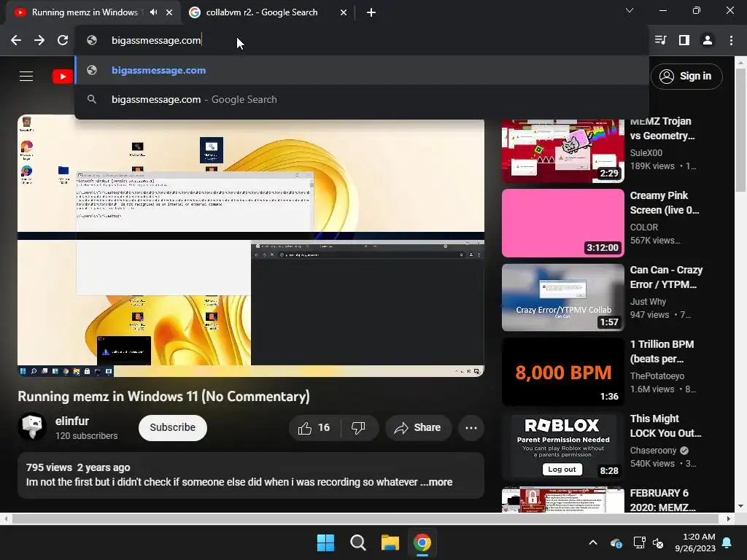
Task: Click the Chaseroony channel name
Action: 653,451
